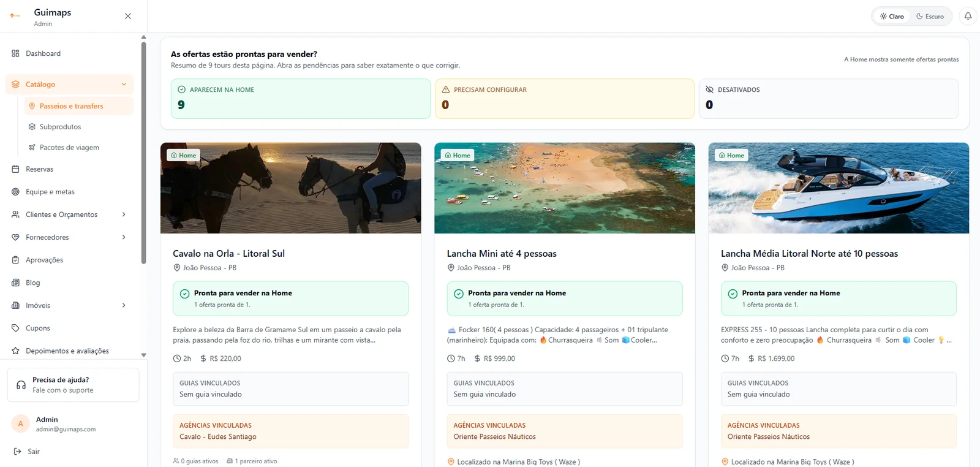Image resolution: width=980 pixels, height=467 pixels.
Task: Click the Admin avatar circle
Action: [20, 423]
